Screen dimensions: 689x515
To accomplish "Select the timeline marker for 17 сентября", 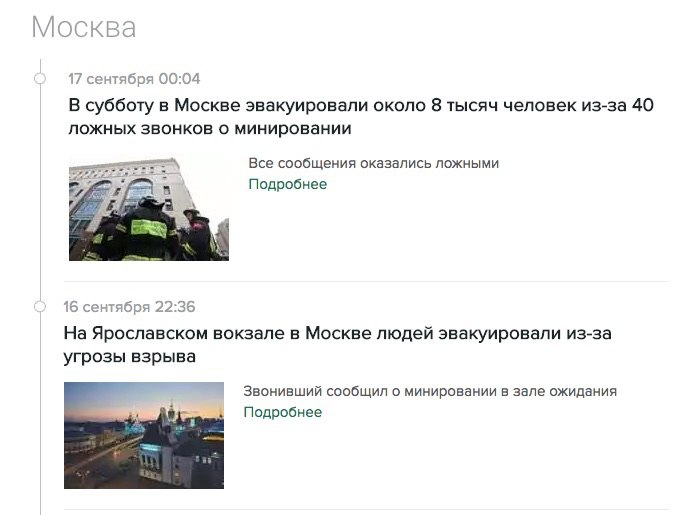I will click(40, 78).
